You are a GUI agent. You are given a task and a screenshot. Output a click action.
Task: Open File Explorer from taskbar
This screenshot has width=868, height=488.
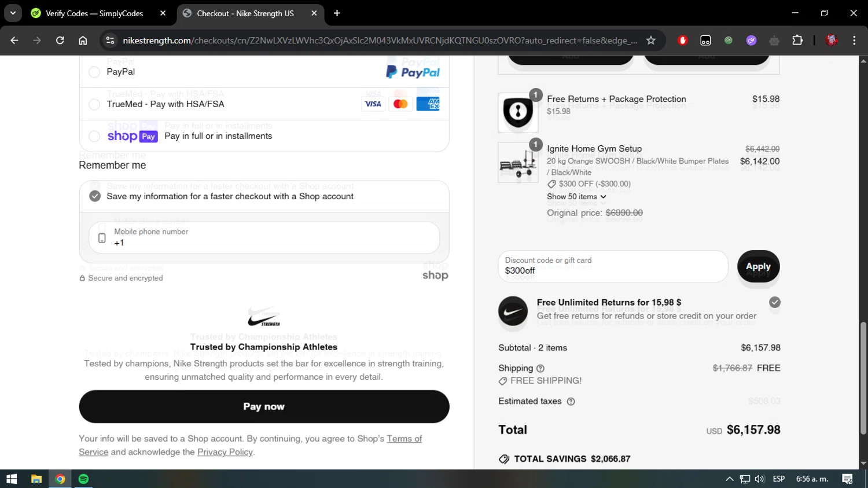(36, 479)
